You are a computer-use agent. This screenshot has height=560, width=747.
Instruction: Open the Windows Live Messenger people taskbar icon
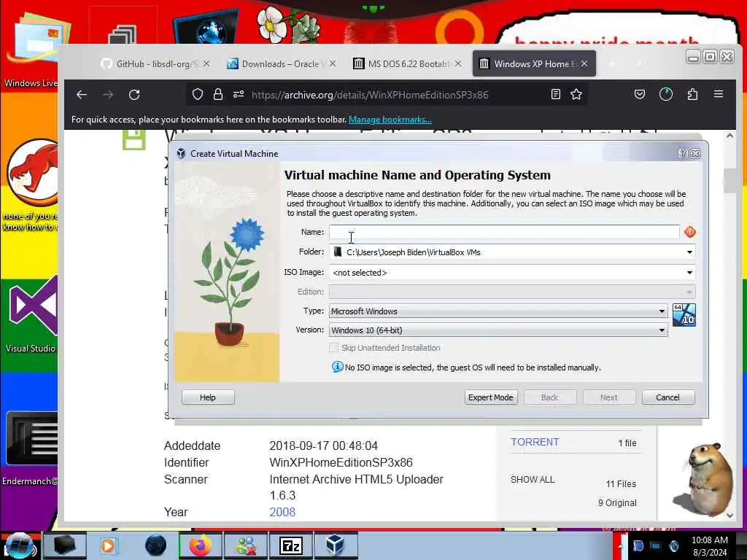pos(246,545)
